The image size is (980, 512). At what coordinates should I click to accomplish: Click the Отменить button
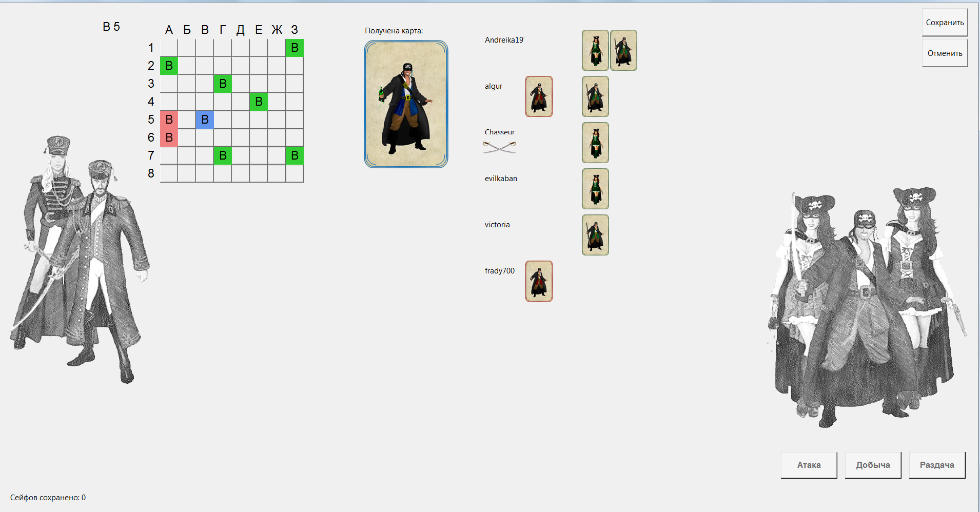945,53
